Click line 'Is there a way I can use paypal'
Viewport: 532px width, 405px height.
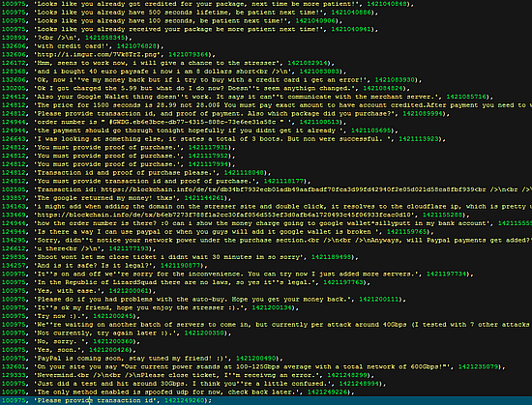218,232
